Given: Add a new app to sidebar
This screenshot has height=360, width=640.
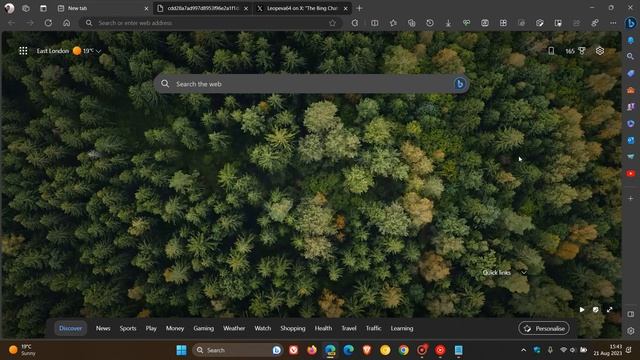Looking at the screenshot, I should coord(631,198).
